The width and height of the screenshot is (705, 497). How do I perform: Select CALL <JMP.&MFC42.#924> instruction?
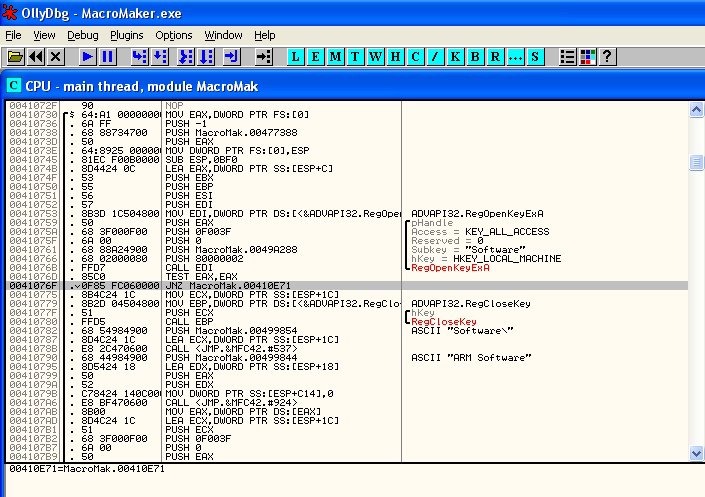231,403
